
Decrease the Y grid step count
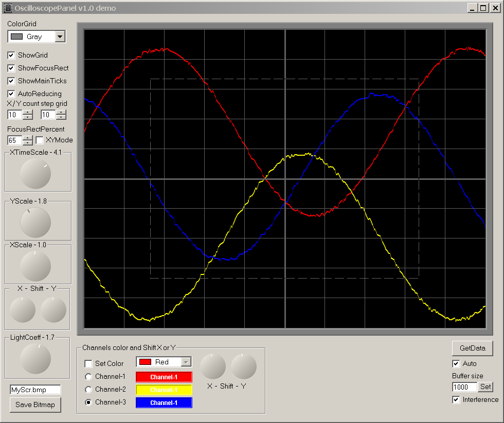coord(61,117)
